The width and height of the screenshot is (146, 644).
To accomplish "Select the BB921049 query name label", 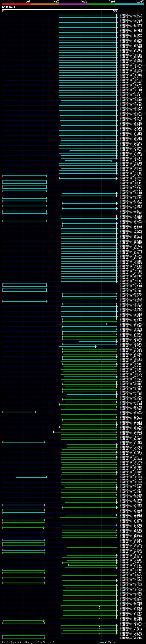I will pos(8,7).
